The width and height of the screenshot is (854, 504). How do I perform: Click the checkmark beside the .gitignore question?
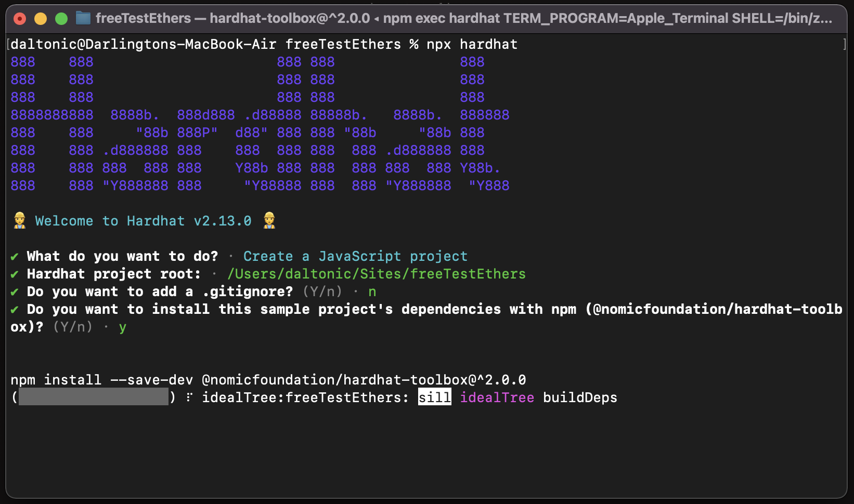(15, 292)
